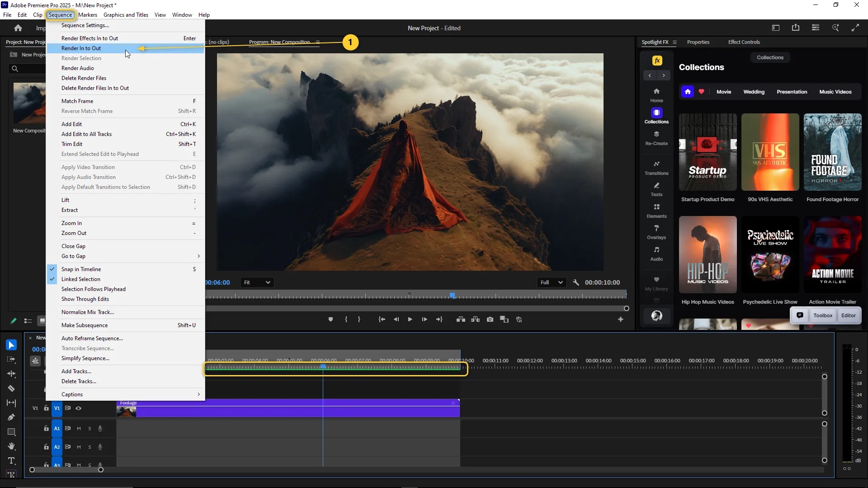Image resolution: width=868 pixels, height=488 pixels.
Task: Step forward one frame
Action: 425,319
